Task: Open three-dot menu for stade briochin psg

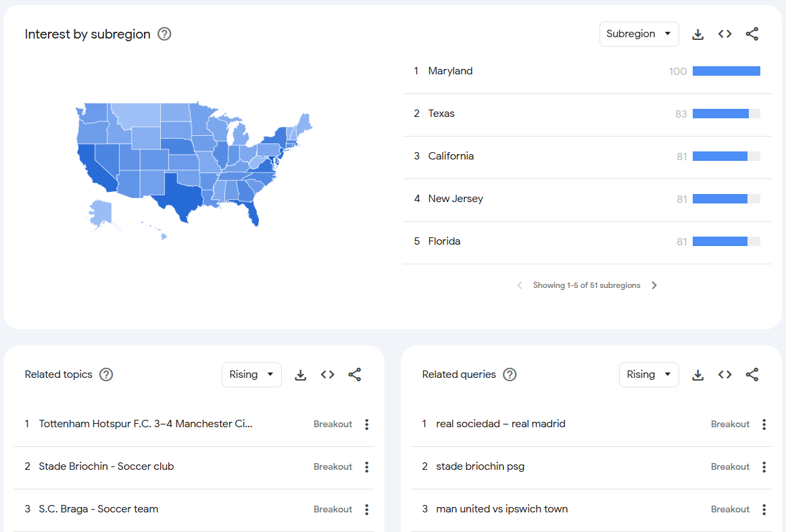Action: click(764, 466)
